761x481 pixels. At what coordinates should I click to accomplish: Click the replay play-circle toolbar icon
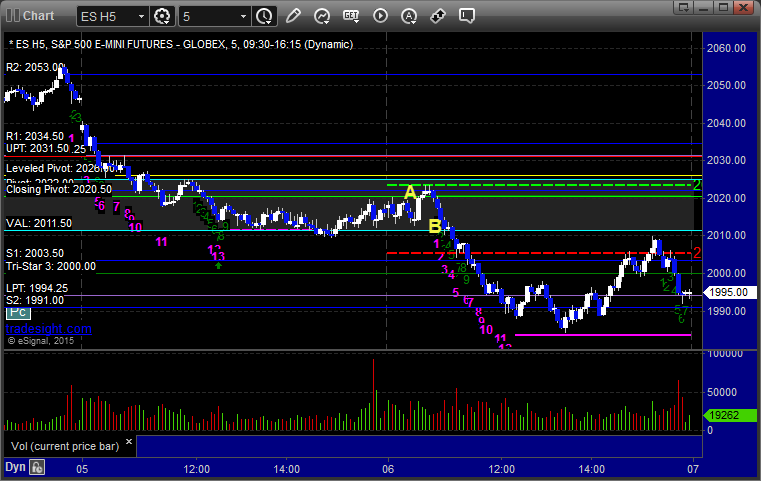[380, 16]
